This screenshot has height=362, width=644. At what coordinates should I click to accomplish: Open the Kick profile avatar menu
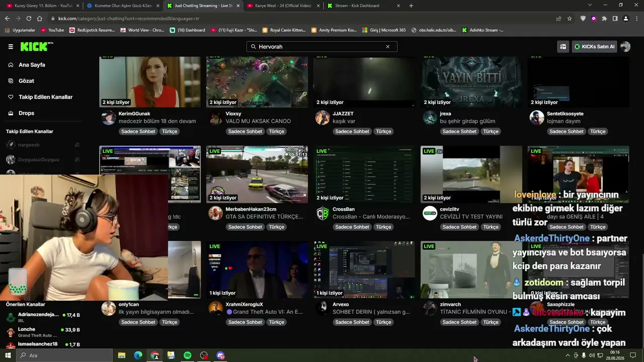click(x=625, y=47)
